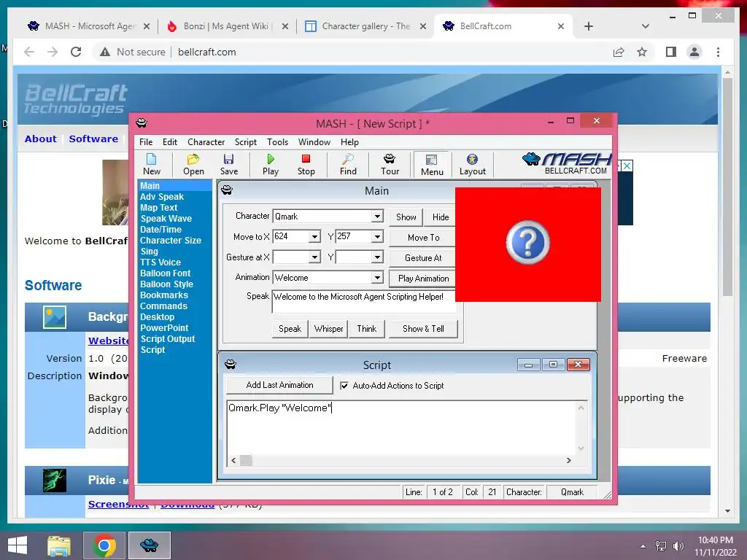Open the Gesture at X dropdown
The image size is (747, 560).
pos(314,257)
